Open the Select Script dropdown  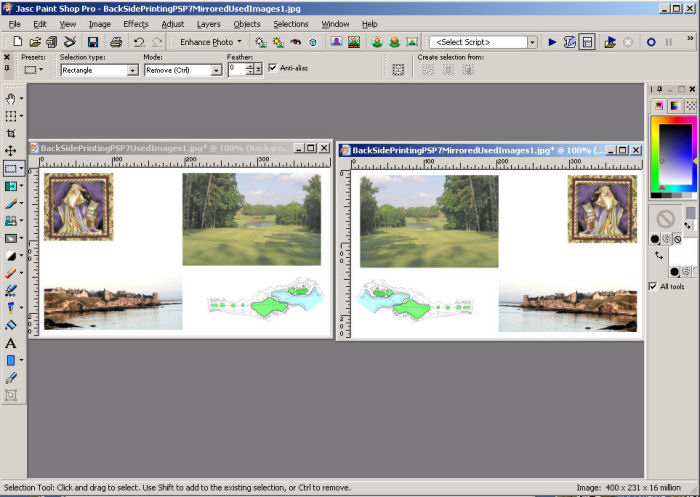pyautogui.click(x=532, y=42)
